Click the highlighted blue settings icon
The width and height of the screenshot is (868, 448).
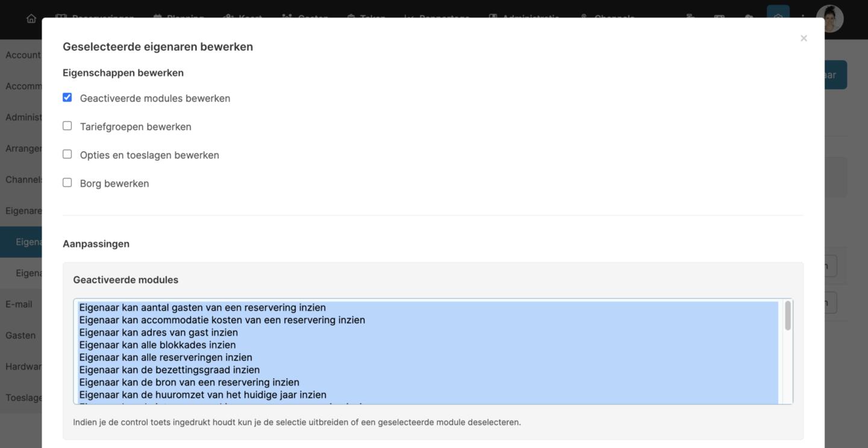[778, 18]
